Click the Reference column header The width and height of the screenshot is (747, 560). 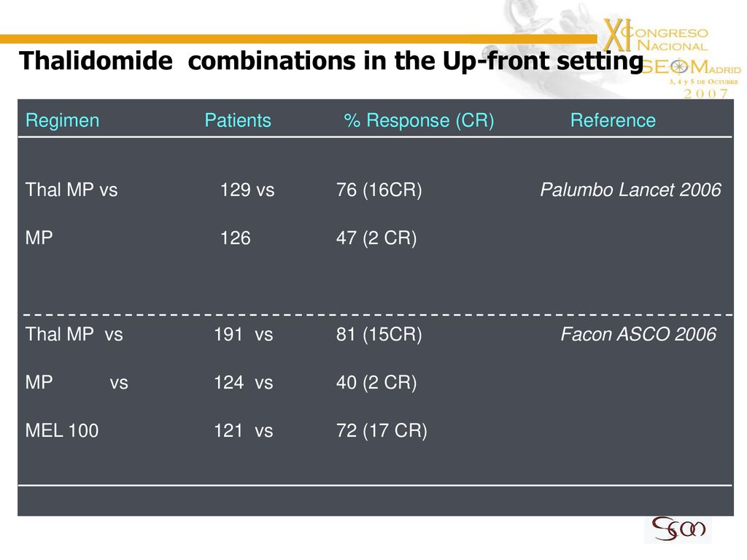click(x=613, y=120)
